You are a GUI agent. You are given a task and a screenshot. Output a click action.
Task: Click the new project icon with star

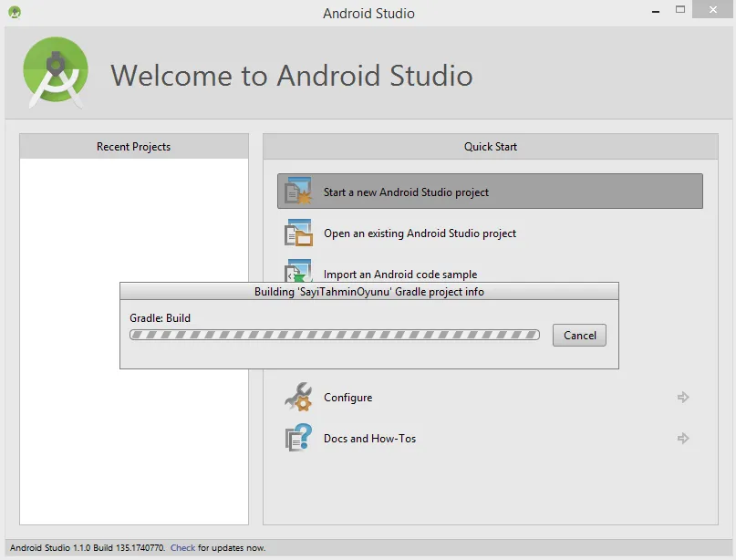298,192
